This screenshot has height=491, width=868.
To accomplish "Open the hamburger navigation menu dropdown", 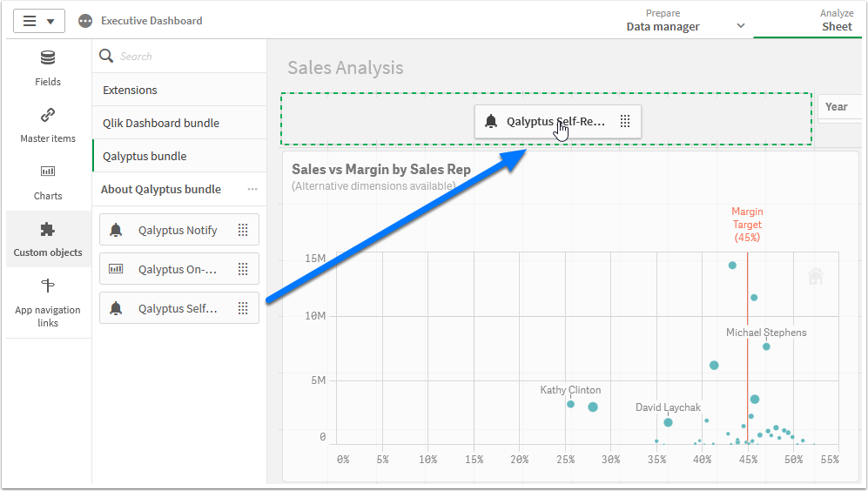I will point(38,21).
